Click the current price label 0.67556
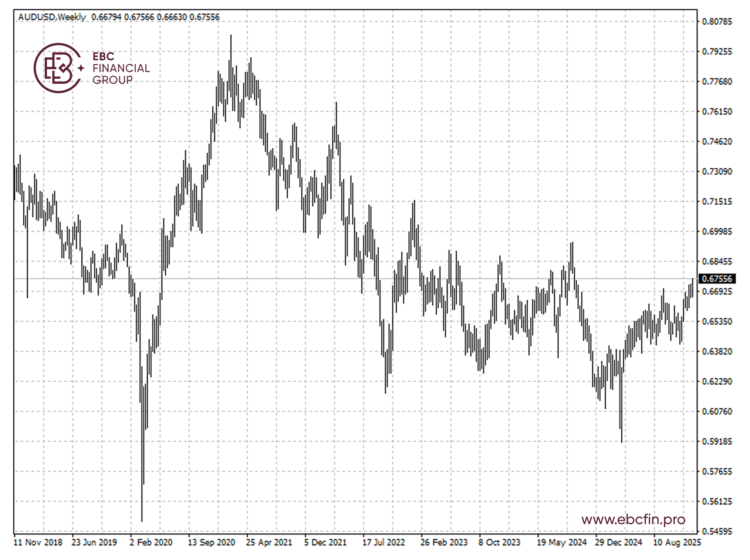The width and height of the screenshot is (750, 560). click(717, 279)
